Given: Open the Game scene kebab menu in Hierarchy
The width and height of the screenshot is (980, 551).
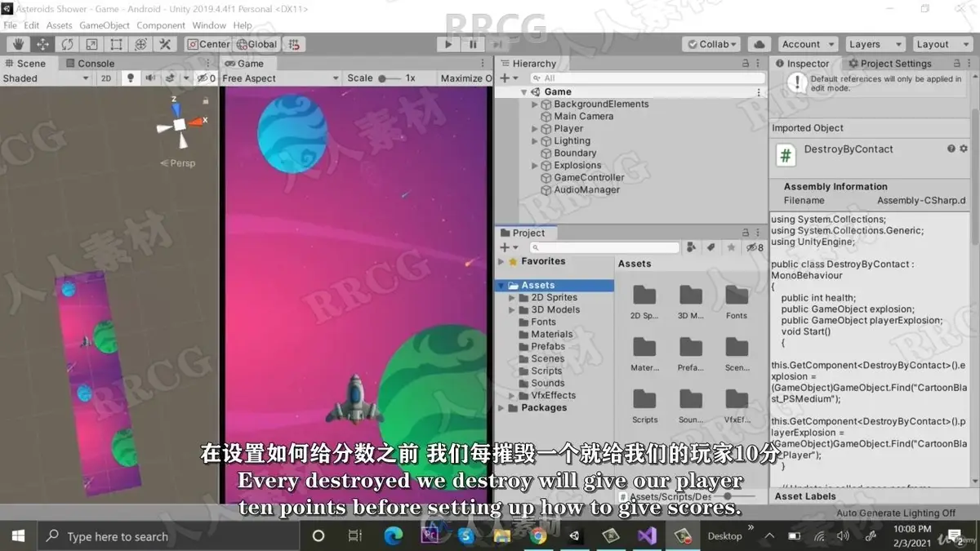Looking at the screenshot, I should click(759, 92).
